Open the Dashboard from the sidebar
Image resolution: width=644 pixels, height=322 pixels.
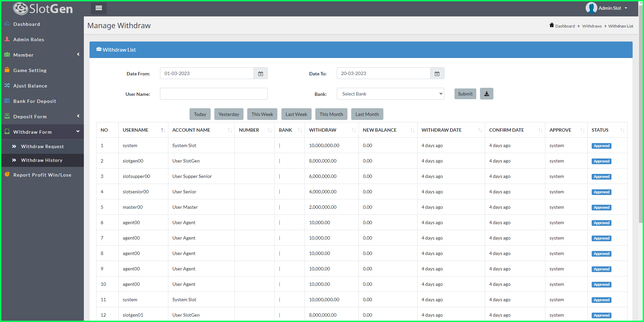[x=26, y=24]
